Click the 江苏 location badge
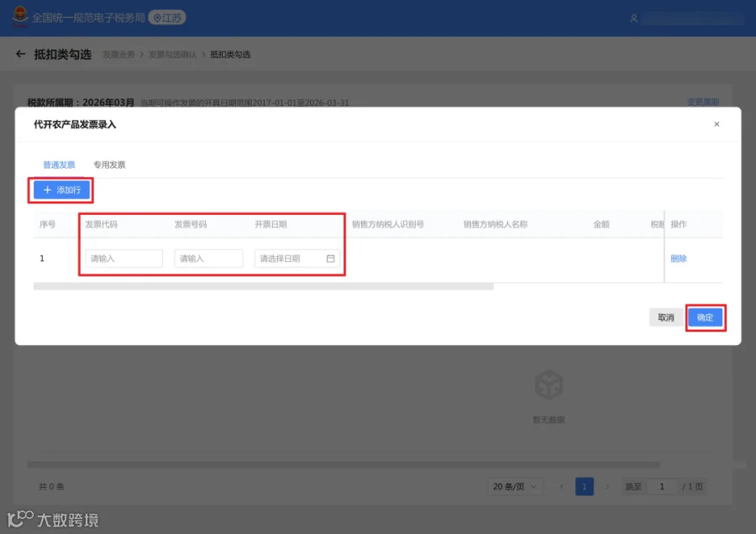This screenshot has width=756, height=534. pyautogui.click(x=167, y=18)
